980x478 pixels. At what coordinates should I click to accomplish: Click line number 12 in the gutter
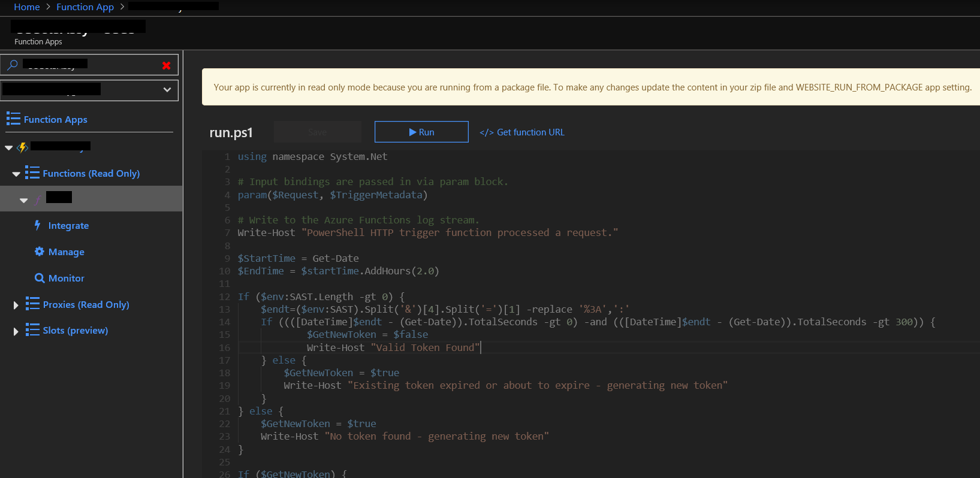(x=224, y=297)
